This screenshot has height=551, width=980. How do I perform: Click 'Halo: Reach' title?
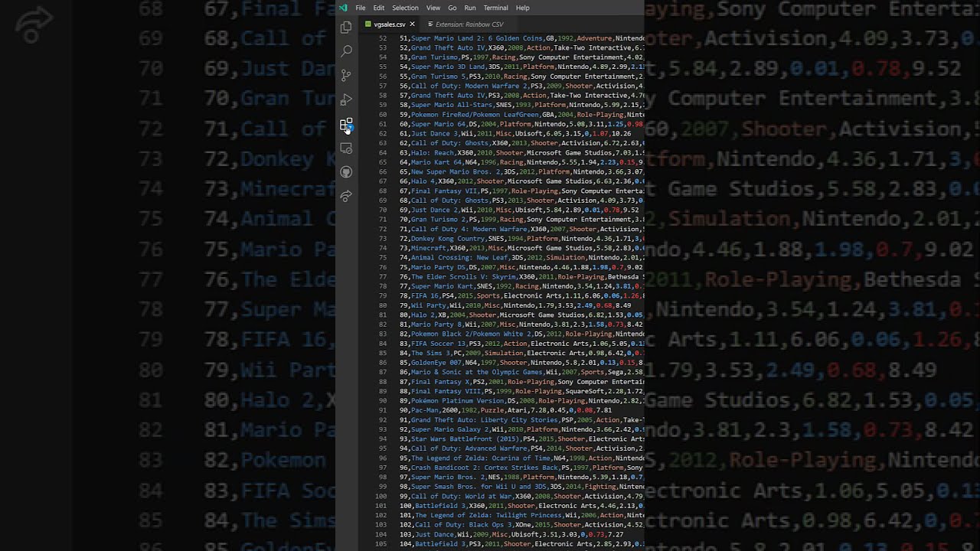(433, 153)
